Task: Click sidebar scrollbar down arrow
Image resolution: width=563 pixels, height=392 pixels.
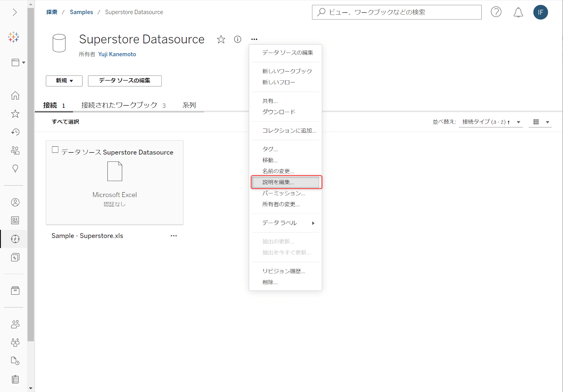Action: coord(31,388)
